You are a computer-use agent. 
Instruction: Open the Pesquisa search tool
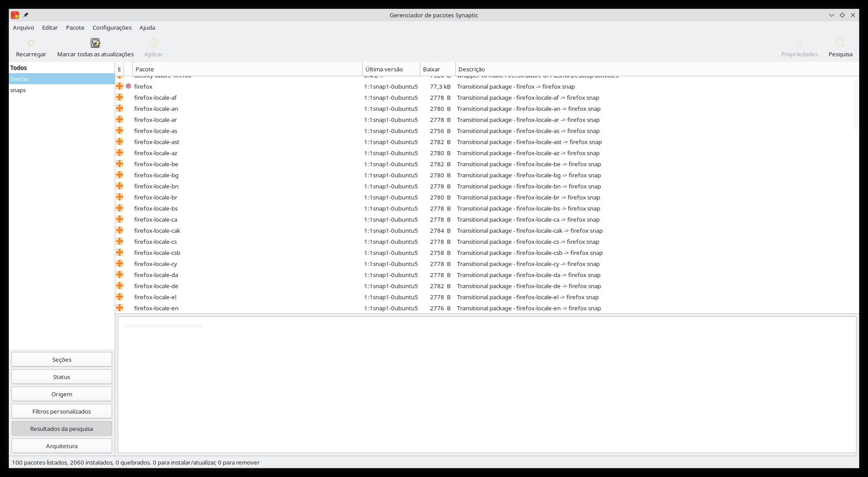pos(840,48)
